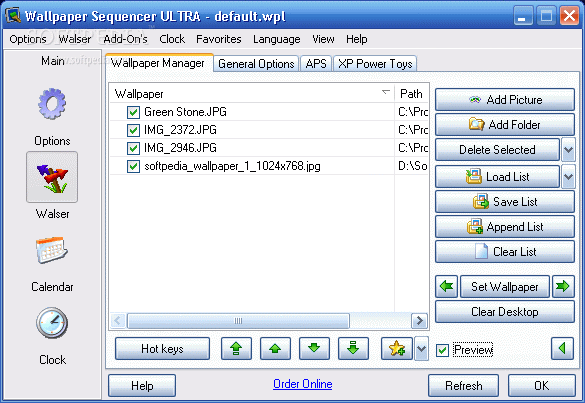
Task: Open the Clock menu
Action: 172,39
